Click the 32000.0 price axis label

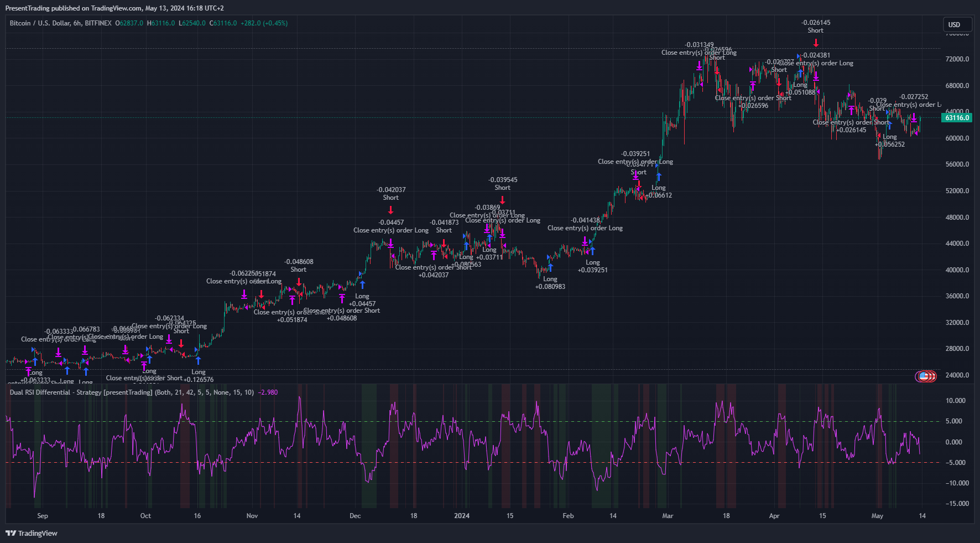(957, 323)
